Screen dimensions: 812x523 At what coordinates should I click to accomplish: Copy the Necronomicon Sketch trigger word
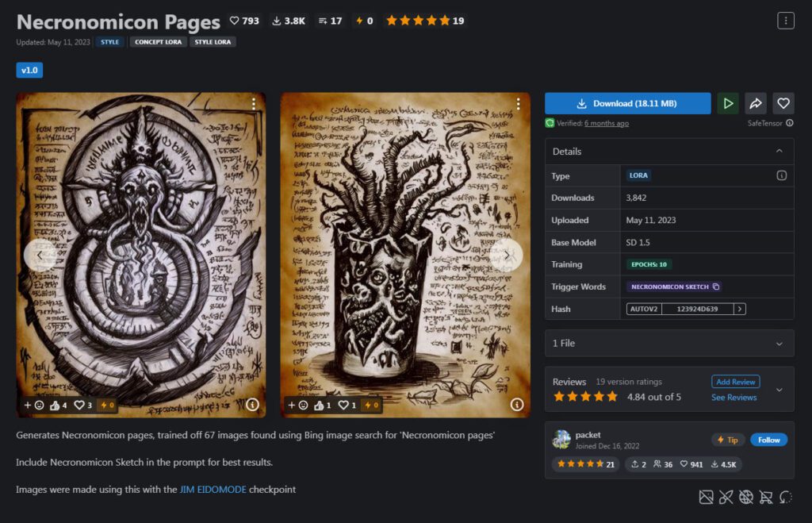(715, 286)
